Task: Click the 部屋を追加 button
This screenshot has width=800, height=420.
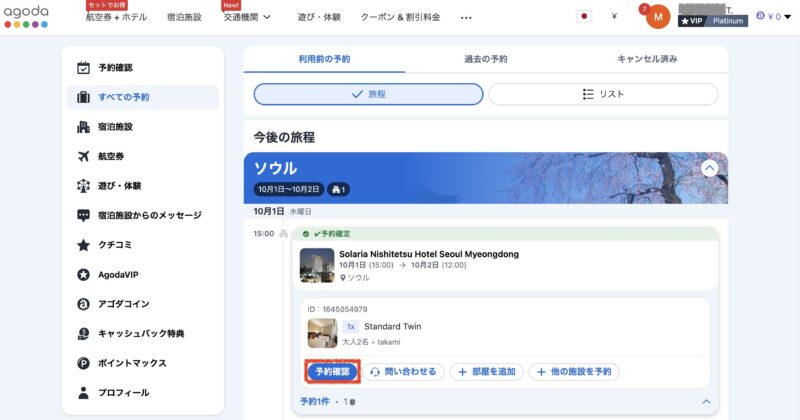Action: [x=487, y=372]
